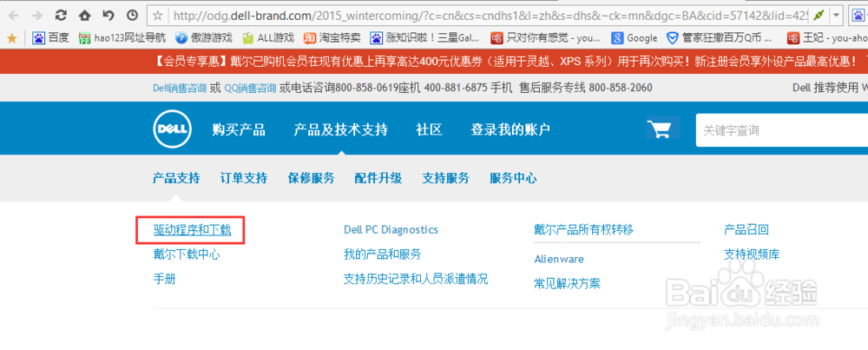The height and width of the screenshot is (350, 868).
Task: Open the 王妃 - you-aho bookmark
Action: pos(827,38)
